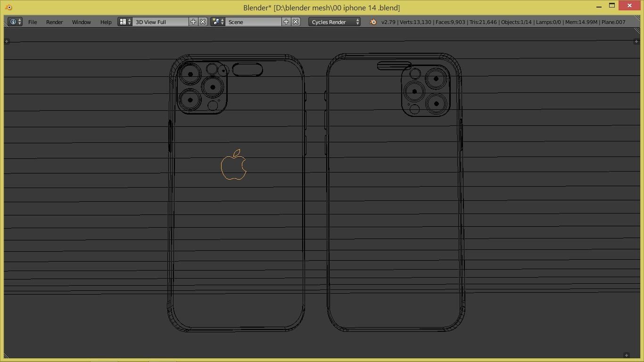Click the Objects:1/14 statistic text
This screenshot has width=644, height=362.
[516, 22]
